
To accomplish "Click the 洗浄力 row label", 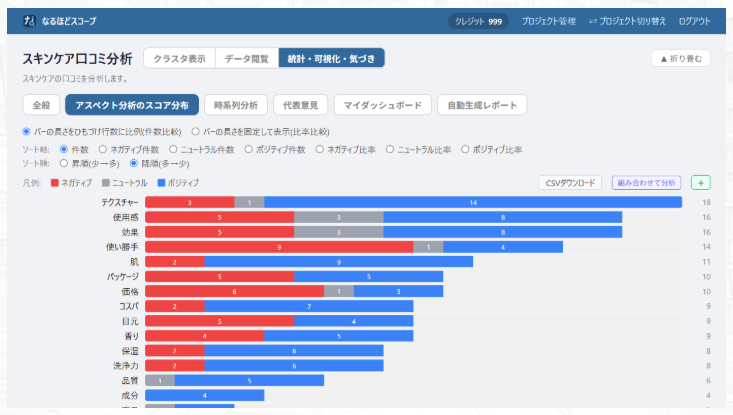I will click(126, 365).
